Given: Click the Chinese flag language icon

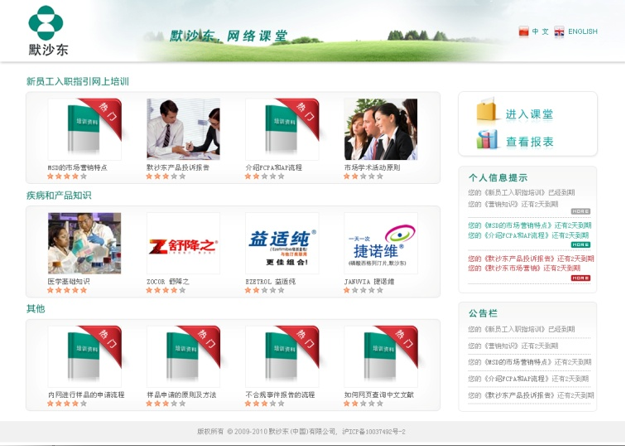Looking at the screenshot, I should click(x=523, y=32).
